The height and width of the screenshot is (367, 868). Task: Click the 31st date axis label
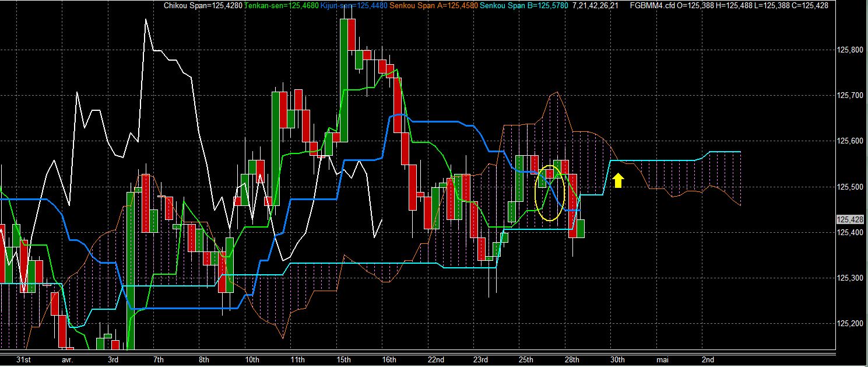click(23, 359)
